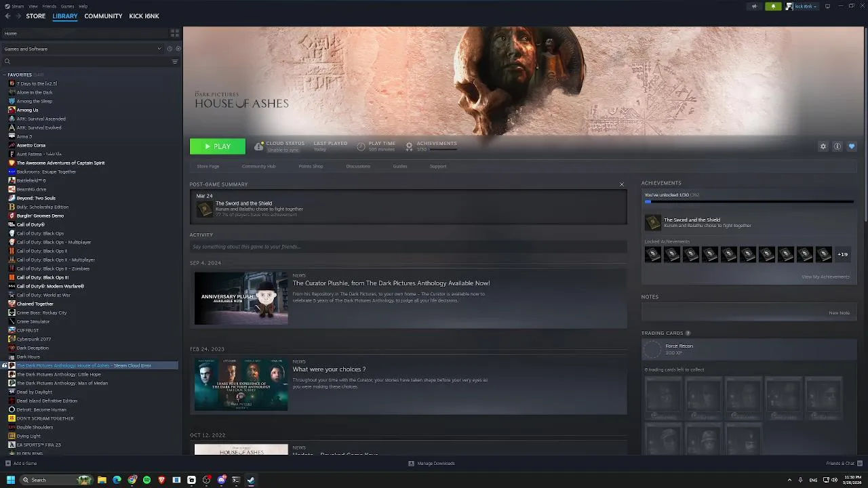
Task: Click the library search field
Action: pos(85,62)
